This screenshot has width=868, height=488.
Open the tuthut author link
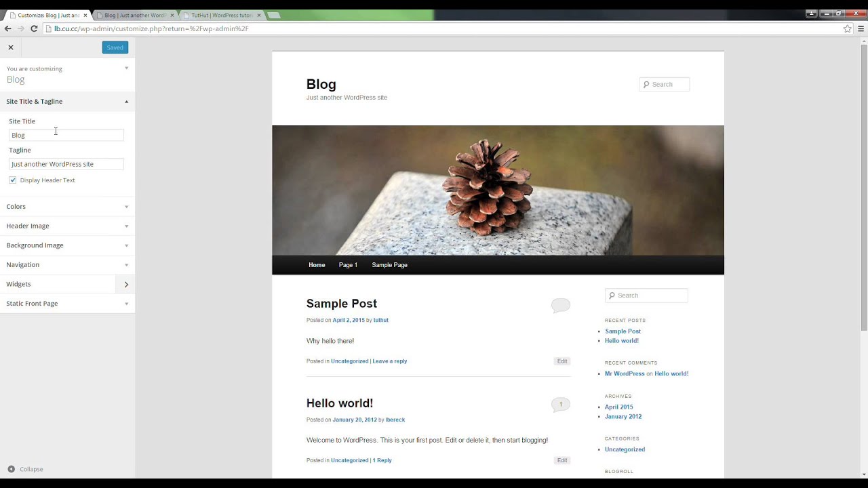pyautogui.click(x=381, y=320)
